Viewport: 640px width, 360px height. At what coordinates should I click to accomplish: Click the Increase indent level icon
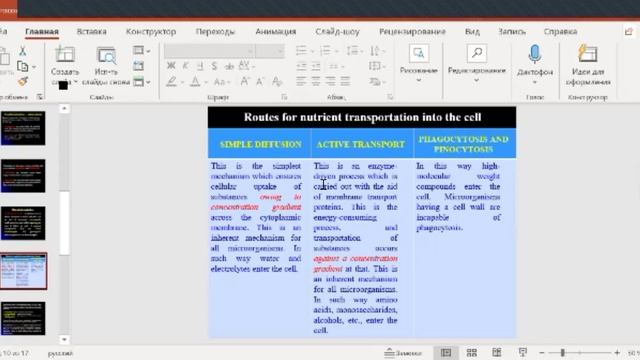(316, 66)
